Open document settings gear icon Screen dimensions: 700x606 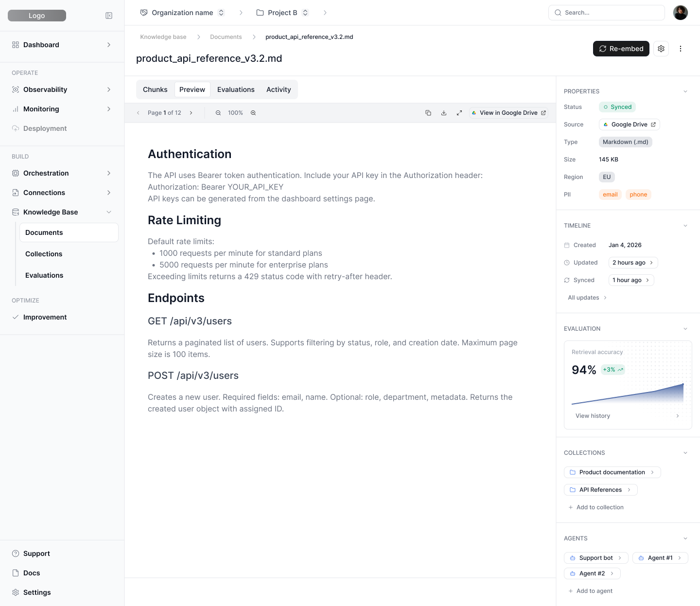(661, 49)
